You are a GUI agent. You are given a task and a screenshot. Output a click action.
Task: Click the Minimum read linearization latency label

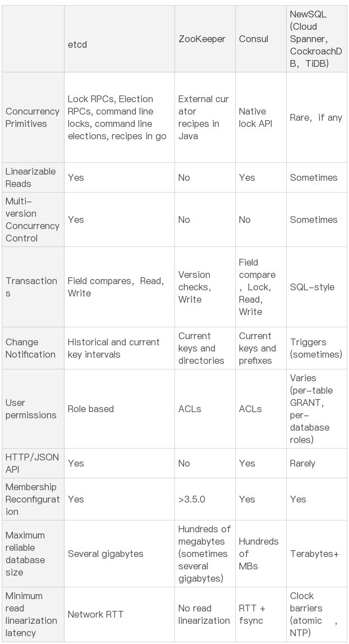click(x=31, y=614)
